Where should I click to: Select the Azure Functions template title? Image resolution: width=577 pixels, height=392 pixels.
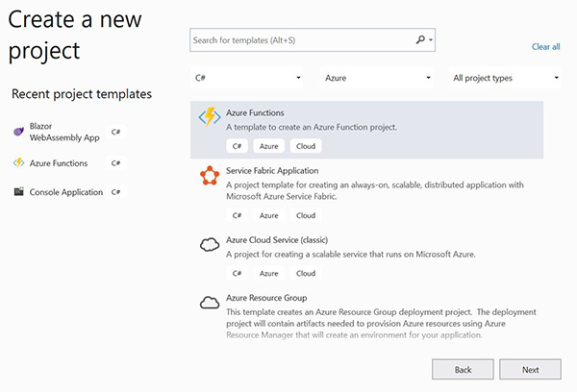click(255, 113)
